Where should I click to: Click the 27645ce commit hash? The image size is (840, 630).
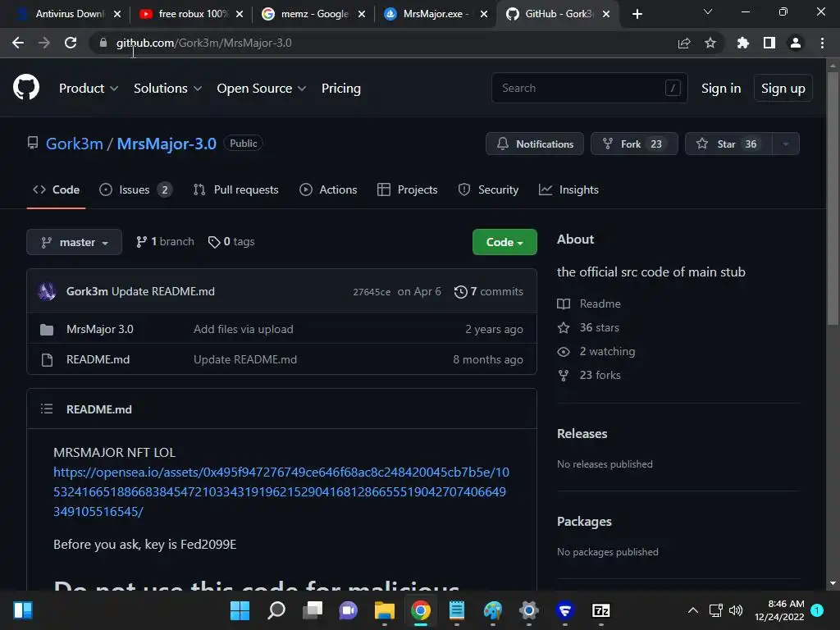372,292
